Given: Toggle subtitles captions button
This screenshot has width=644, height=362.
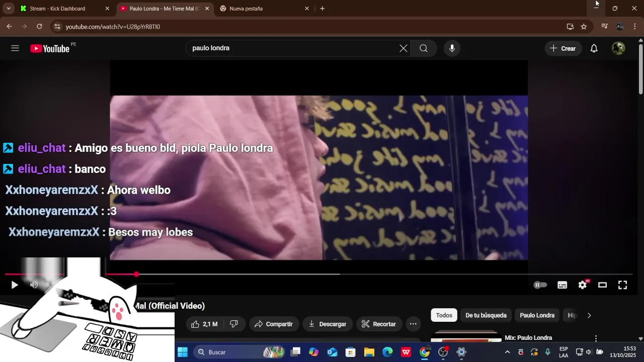Looking at the screenshot, I should [562, 285].
